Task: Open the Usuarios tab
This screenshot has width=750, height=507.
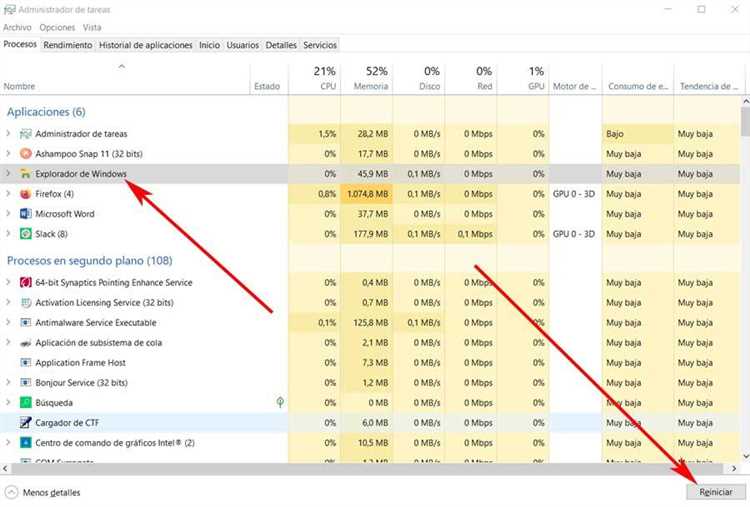Action: point(243,45)
